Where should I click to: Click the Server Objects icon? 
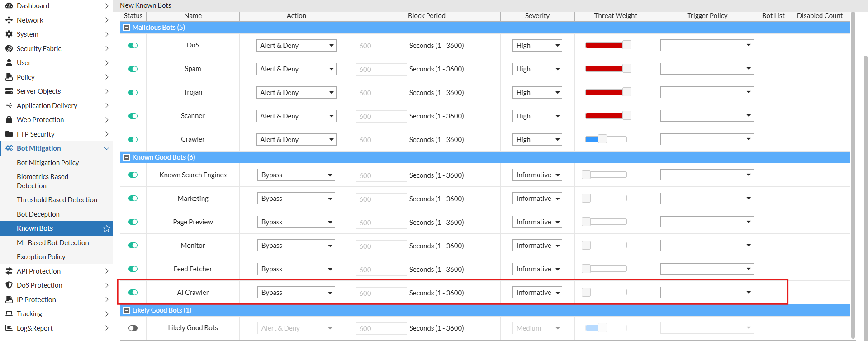9,91
